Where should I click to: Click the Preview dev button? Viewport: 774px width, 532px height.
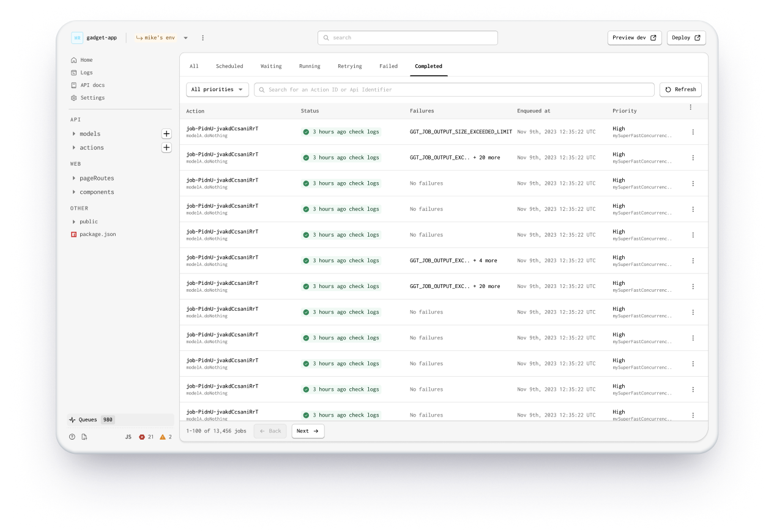pyautogui.click(x=634, y=38)
